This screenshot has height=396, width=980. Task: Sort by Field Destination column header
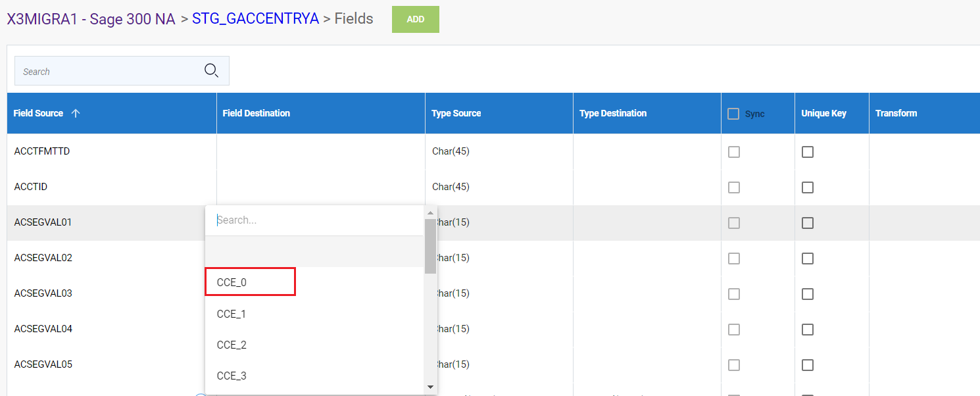[256, 113]
